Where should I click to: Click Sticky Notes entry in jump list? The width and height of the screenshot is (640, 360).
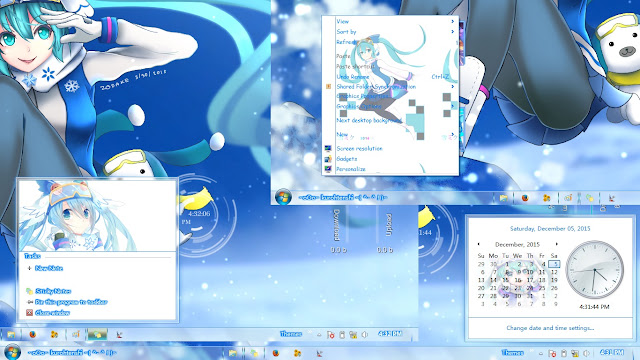53,291
